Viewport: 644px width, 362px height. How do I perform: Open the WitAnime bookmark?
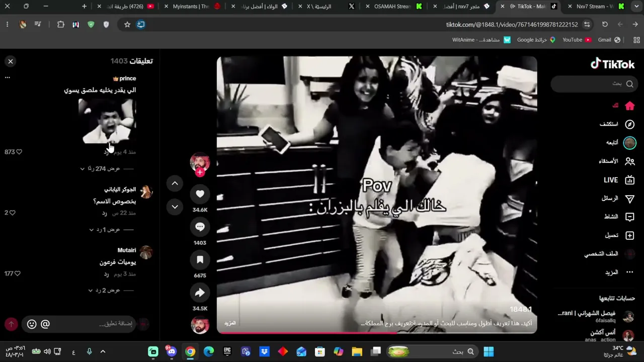point(481,40)
